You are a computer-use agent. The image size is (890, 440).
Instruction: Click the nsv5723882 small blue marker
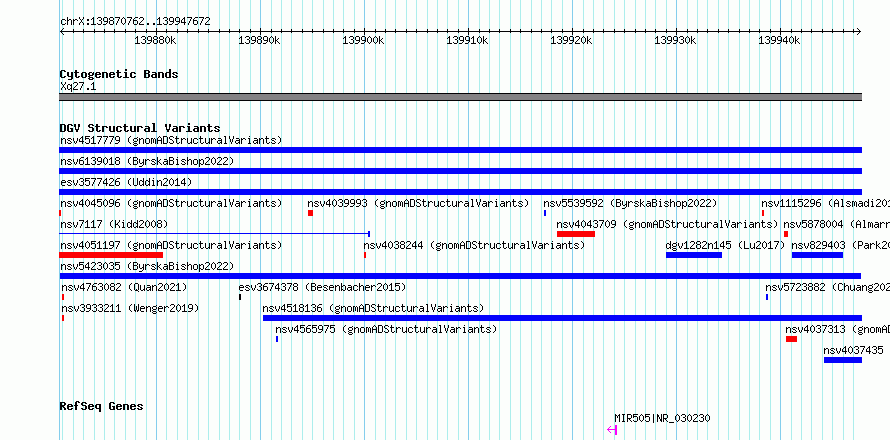tap(767, 297)
